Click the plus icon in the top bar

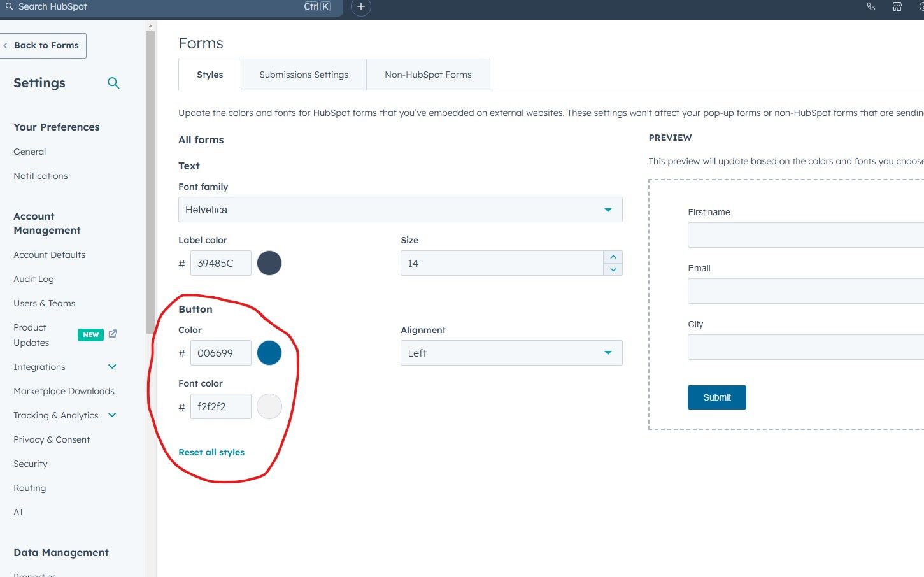361,8
